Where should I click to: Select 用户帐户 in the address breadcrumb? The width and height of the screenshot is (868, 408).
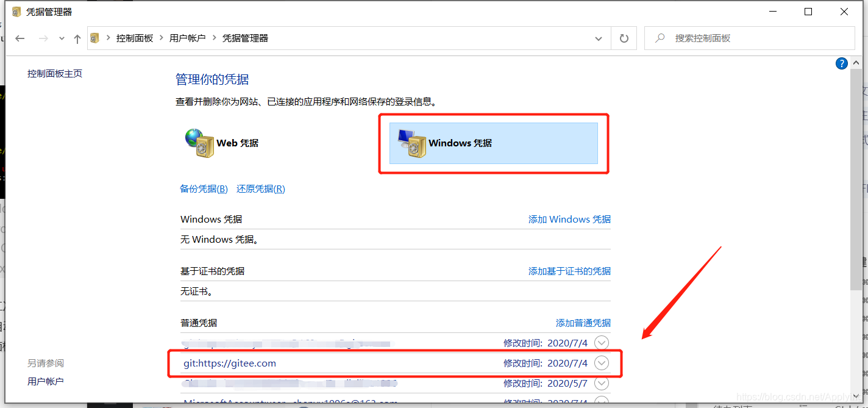[x=188, y=38]
